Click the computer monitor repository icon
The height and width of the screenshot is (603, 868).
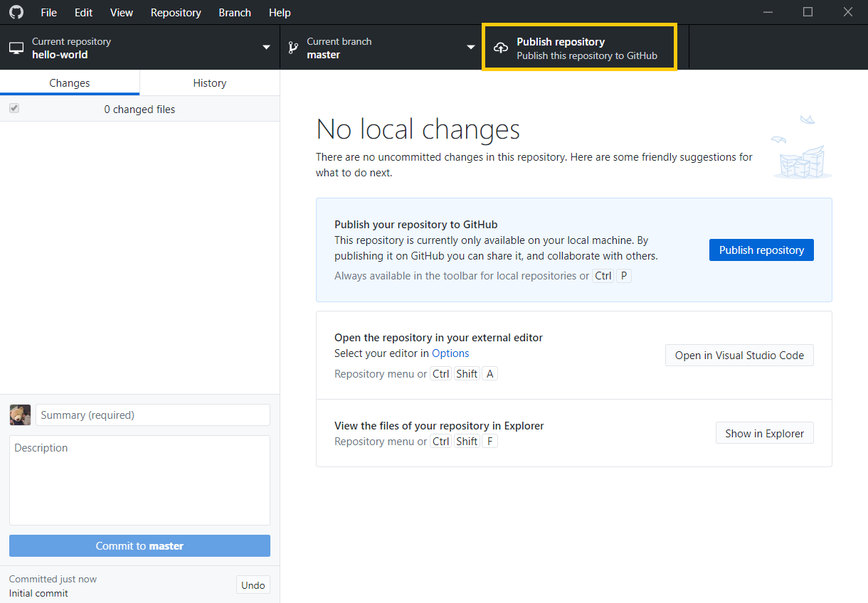coord(16,48)
